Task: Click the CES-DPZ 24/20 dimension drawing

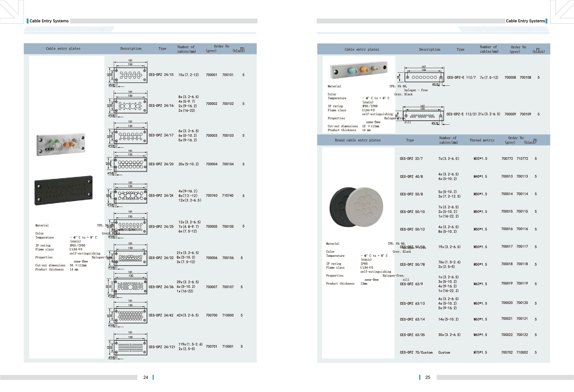Action: (x=130, y=164)
